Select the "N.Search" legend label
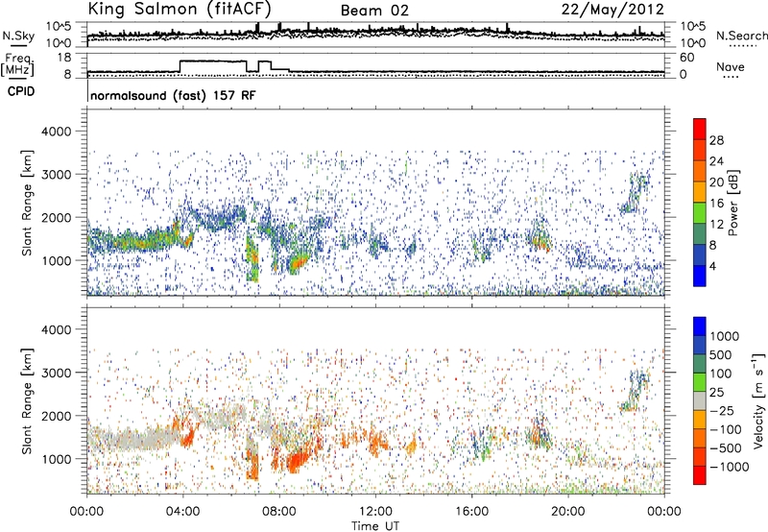 point(741,36)
